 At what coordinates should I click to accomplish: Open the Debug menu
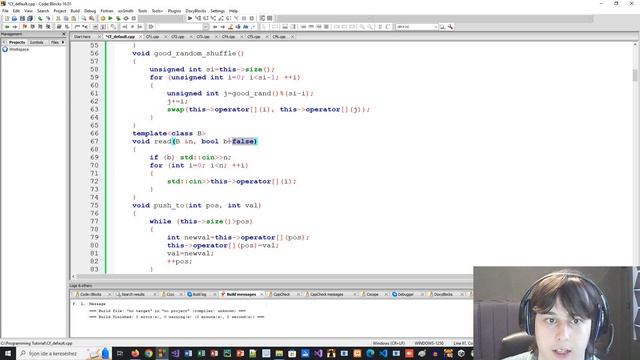90,11
